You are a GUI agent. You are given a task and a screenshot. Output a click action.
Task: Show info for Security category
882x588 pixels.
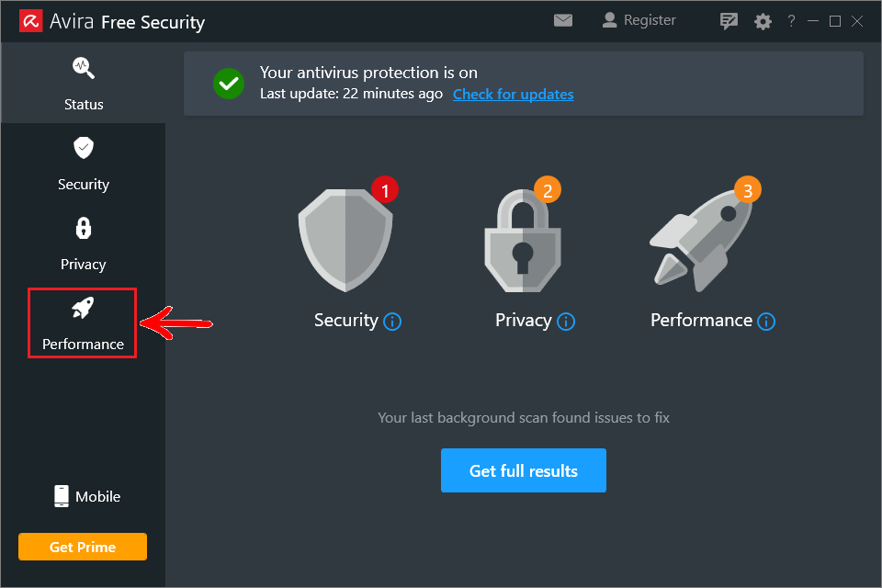pos(392,322)
